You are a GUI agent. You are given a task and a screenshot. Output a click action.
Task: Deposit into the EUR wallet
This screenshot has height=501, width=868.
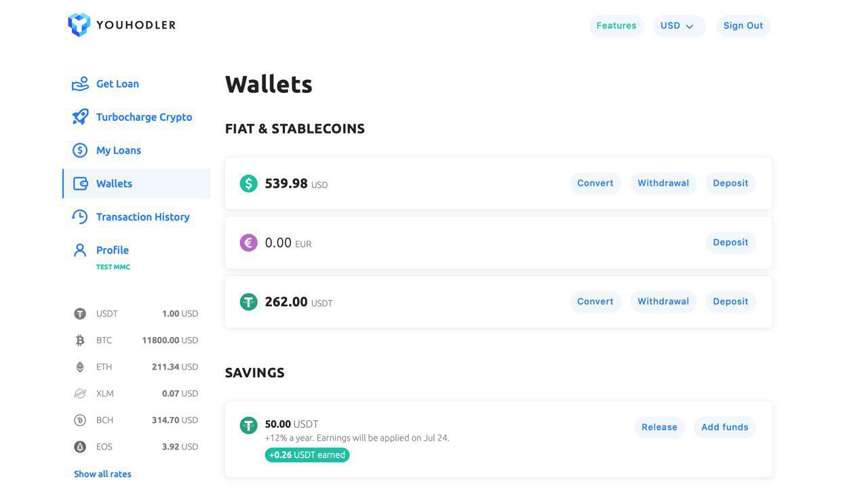tap(730, 243)
